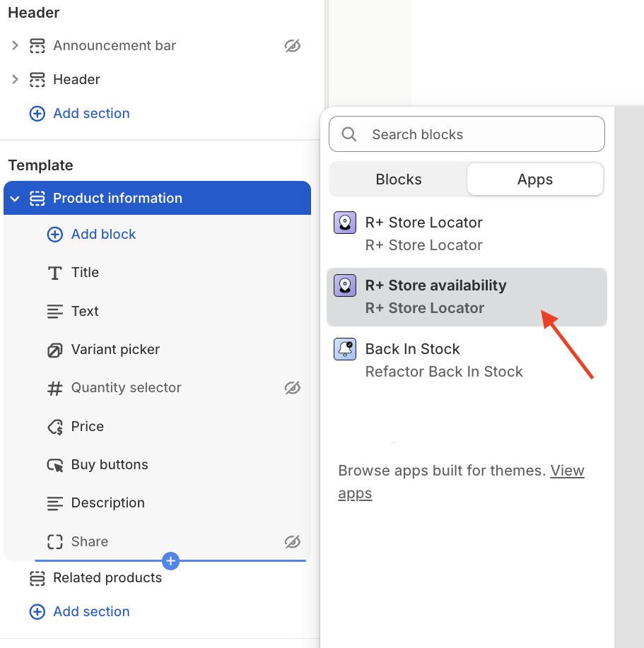Expand the Header section
The height and width of the screenshot is (648, 644).
(x=16, y=79)
